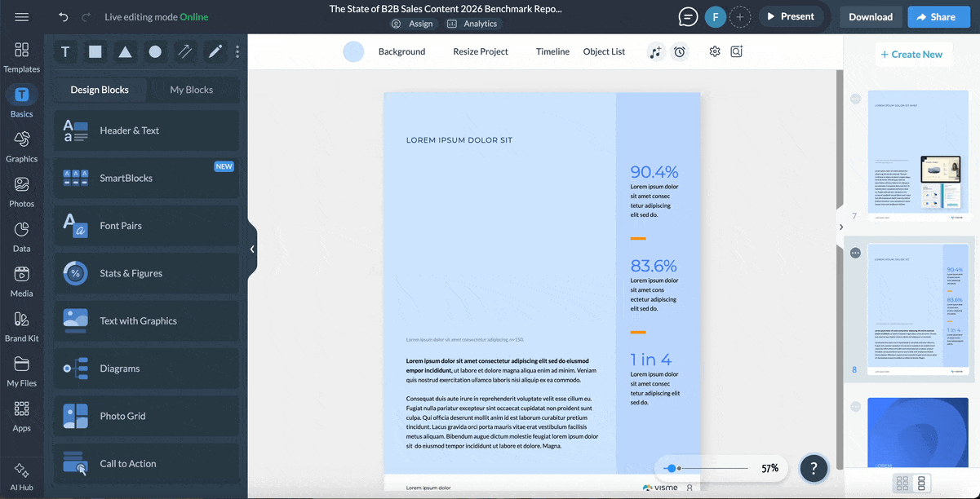Switch to the Design Blocks tab
The height and width of the screenshot is (499, 980).
pos(100,90)
